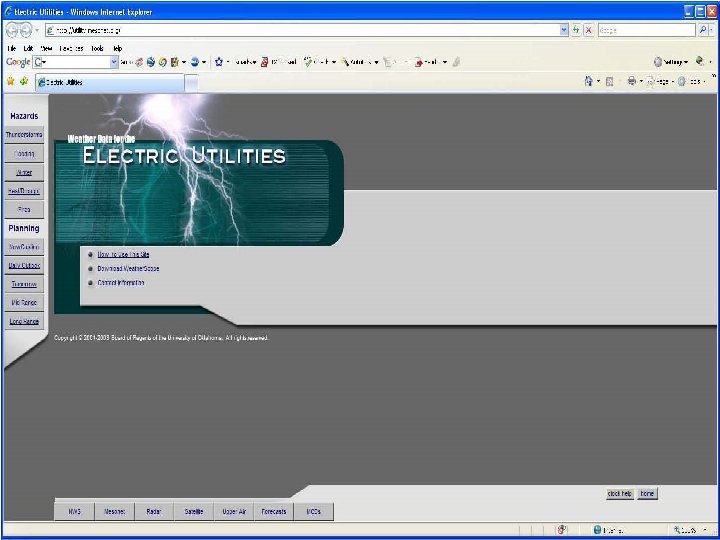Click the Print printer icon

pyautogui.click(x=632, y=81)
